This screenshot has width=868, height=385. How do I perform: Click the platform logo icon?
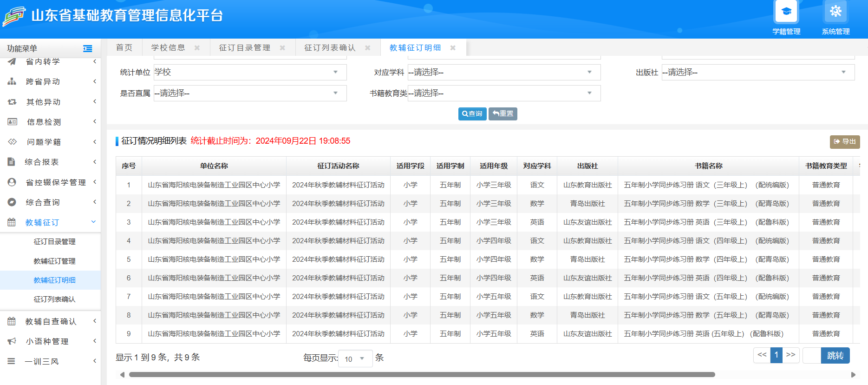(x=14, y=16)
